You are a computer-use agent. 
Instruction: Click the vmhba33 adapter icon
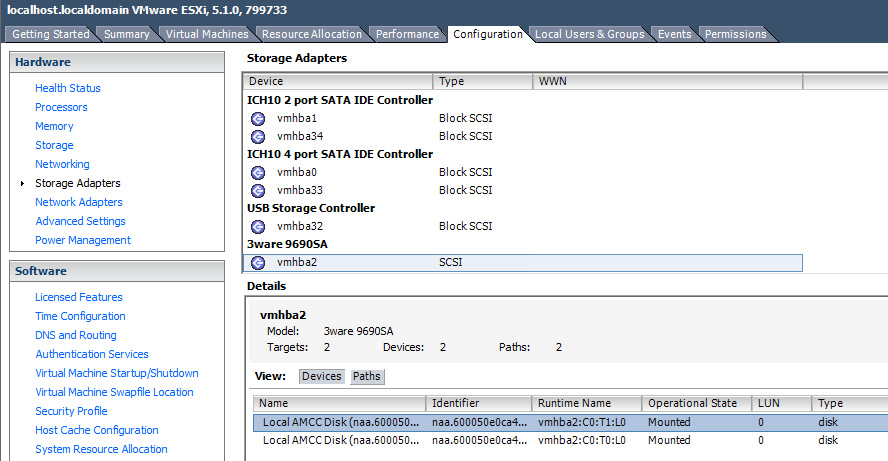(257, 190)
